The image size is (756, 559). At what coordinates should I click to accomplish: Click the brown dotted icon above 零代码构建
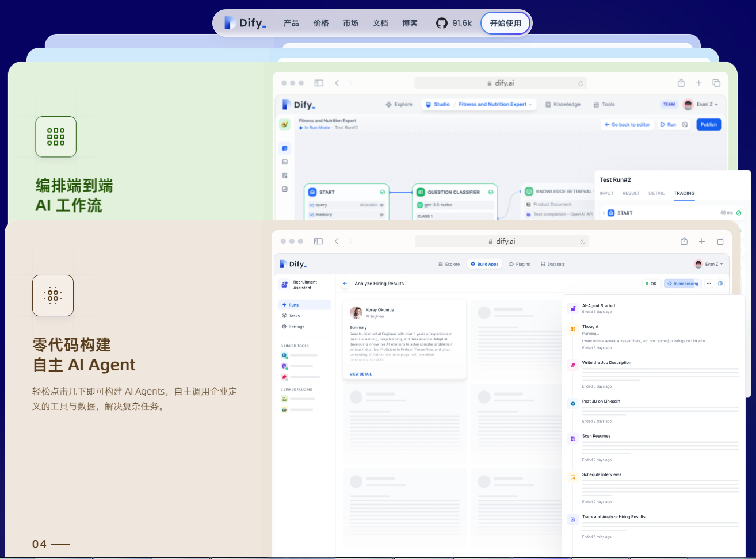tap(53, 296)
